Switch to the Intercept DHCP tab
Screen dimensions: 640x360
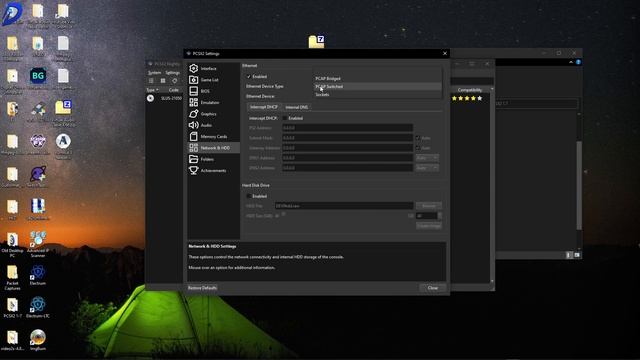[x=264, y=107]
